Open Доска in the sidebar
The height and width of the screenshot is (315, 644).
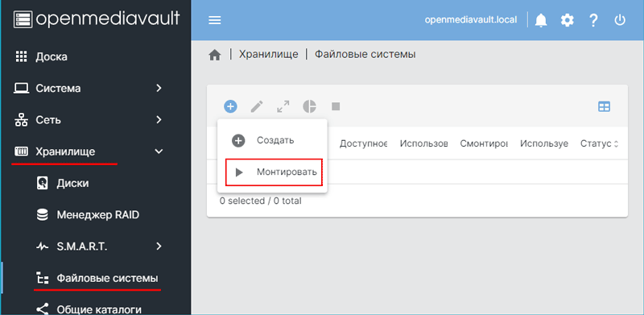(x=52, y=56)
